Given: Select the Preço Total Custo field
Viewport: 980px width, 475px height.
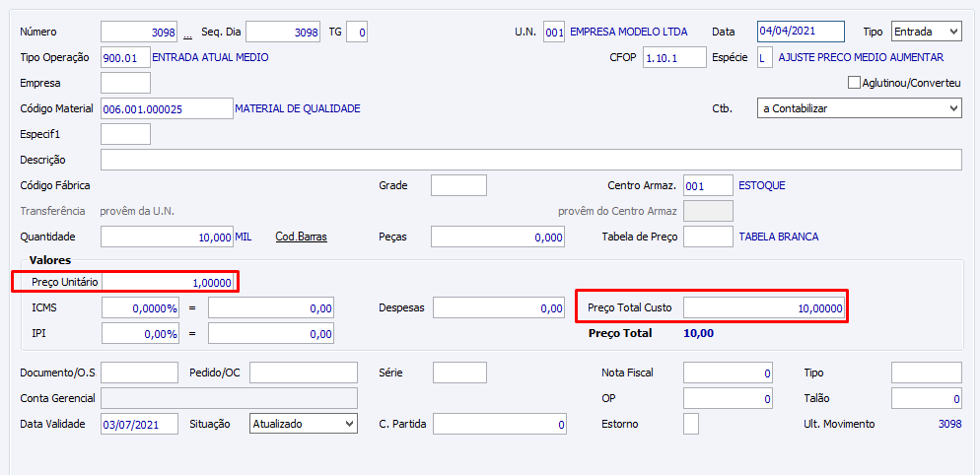Looking at the screenshot, I should click(x=764, y=308).
